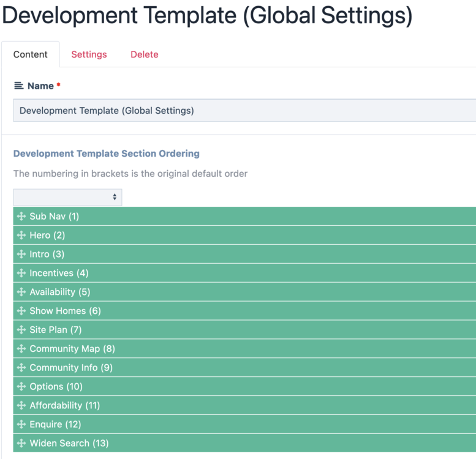The width and height of the screenshot is (476, 459).
Task: Open the section ordering dropdown
Action: (67, 197)
